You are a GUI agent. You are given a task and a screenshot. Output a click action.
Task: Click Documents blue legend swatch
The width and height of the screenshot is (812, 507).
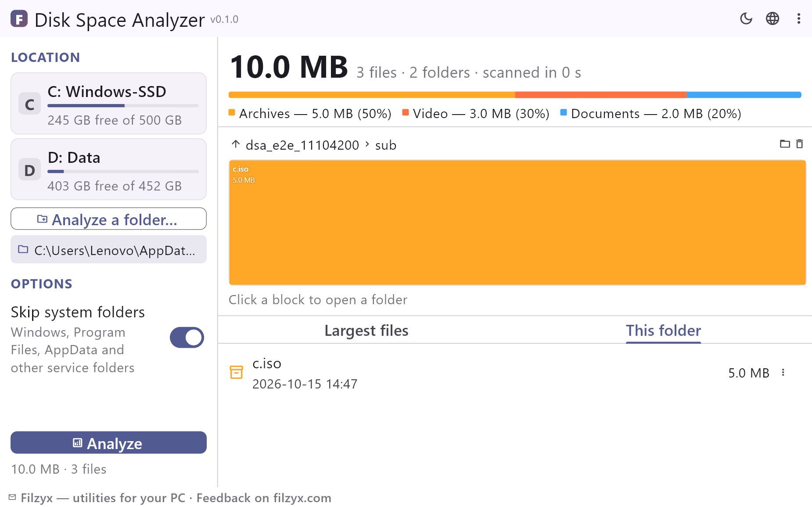point(564,112)
